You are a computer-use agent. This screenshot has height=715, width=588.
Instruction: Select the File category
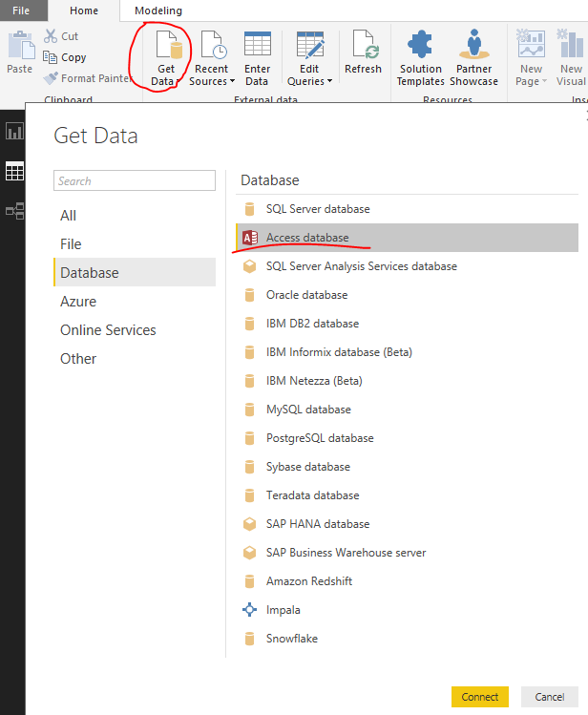coord(135,244)
